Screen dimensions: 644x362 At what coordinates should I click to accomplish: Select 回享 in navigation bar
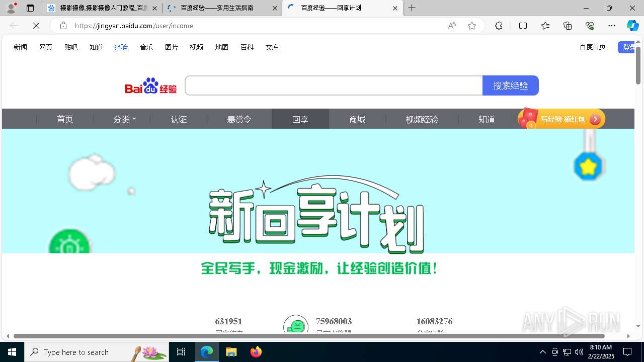tap(300, 119)
